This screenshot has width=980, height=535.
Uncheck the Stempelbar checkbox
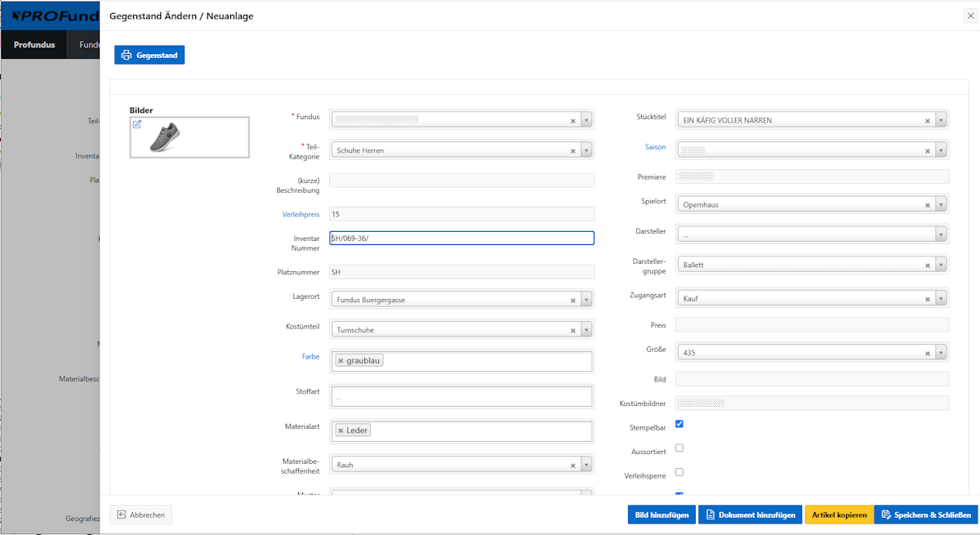tap(679, 424)
